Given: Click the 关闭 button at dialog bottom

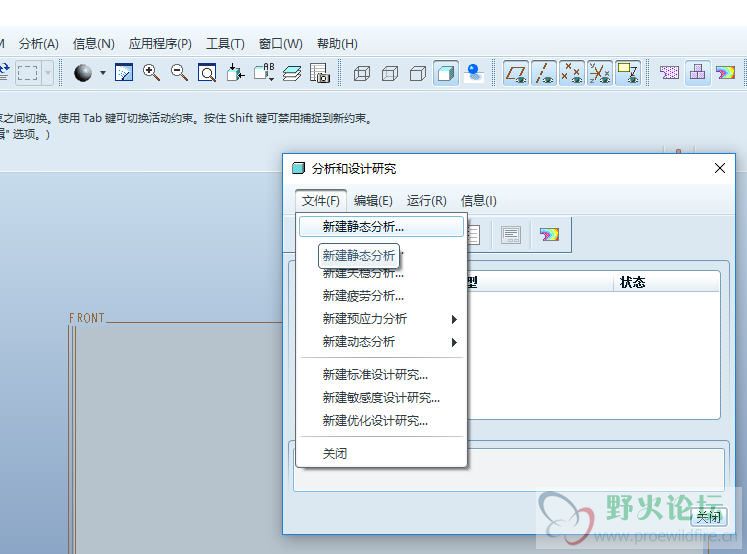Looking at the screenshot, I should (x=709, y=517).
